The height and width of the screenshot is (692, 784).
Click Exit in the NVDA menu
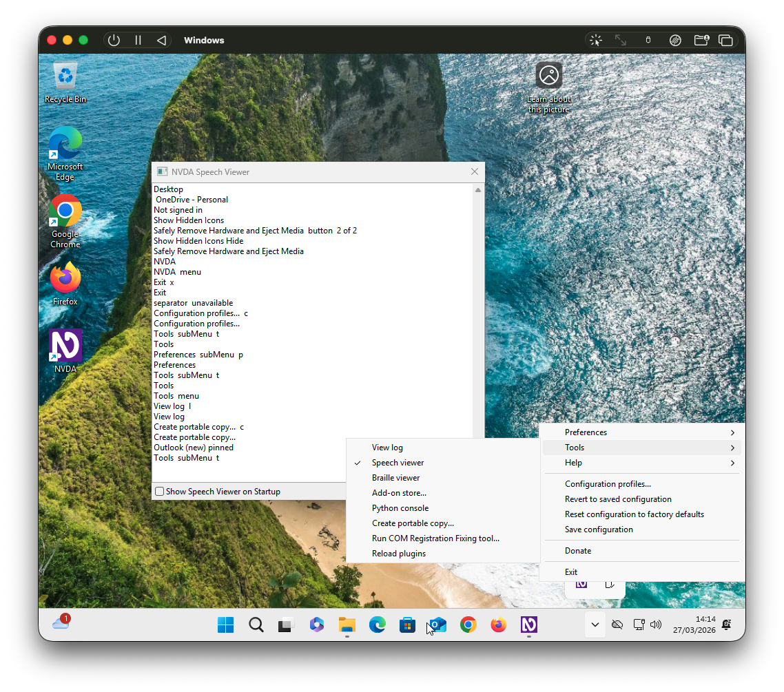pyautogui.click(x=571, y=572)
